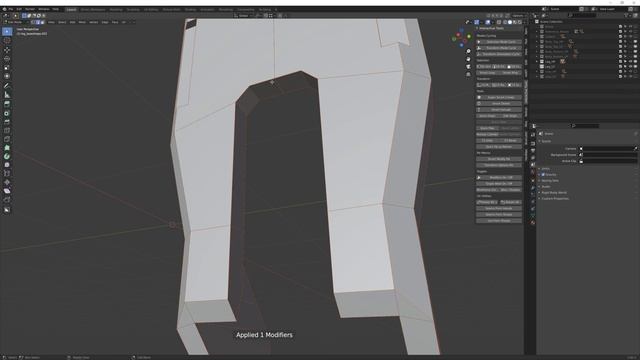Click the Camera field in Scene properties
The height and width of the screenshot is (360, 640).
(x=608, y=149)
